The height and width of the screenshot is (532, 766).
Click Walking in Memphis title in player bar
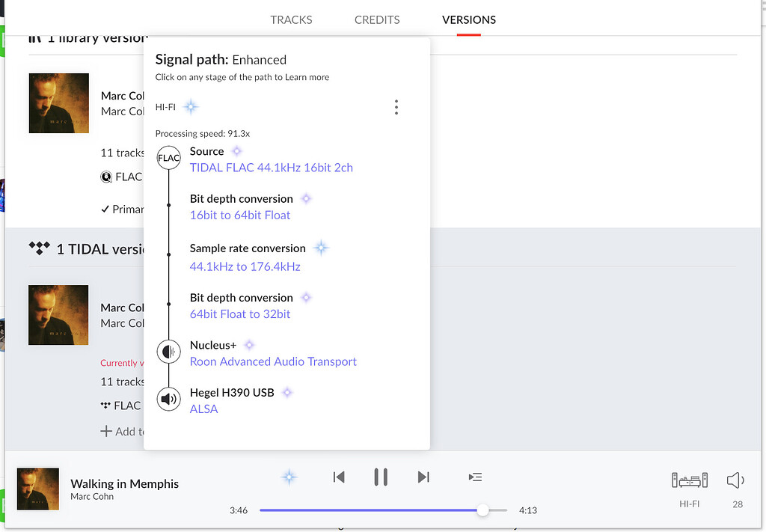click(x=124, y=483)
